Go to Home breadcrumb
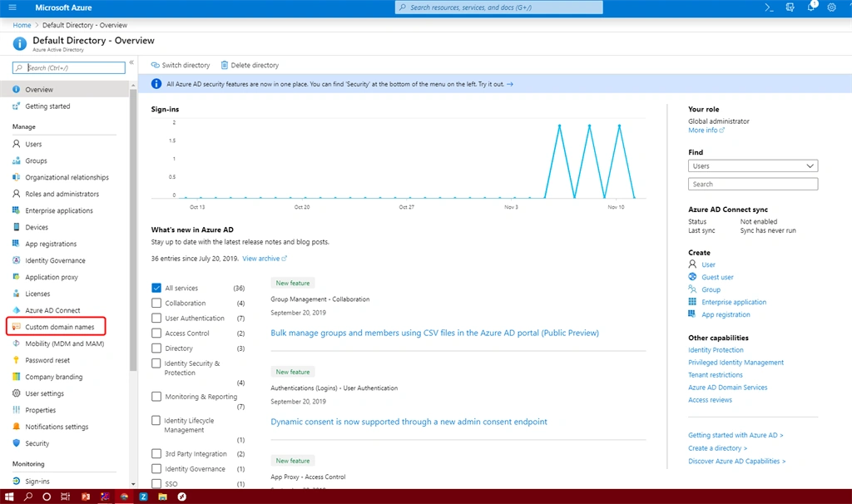This screenshot has width=852, height=504. (x=22, y=25)
